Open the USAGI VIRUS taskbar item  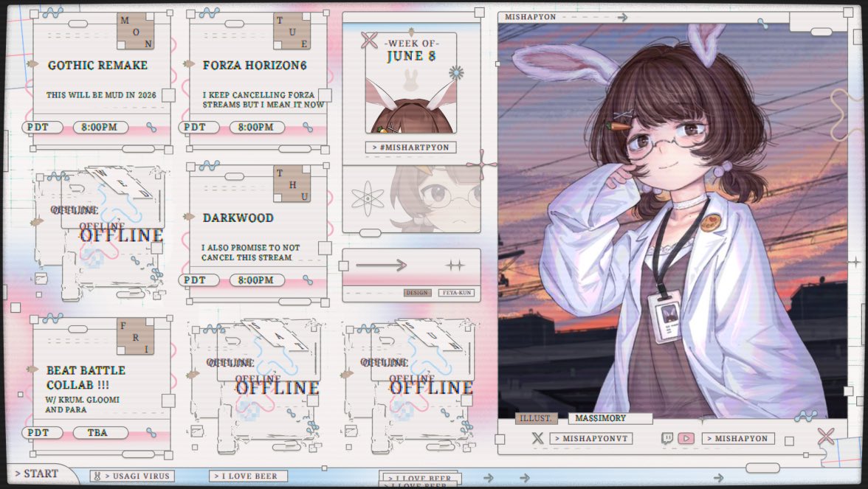click(x=133, y=476)
